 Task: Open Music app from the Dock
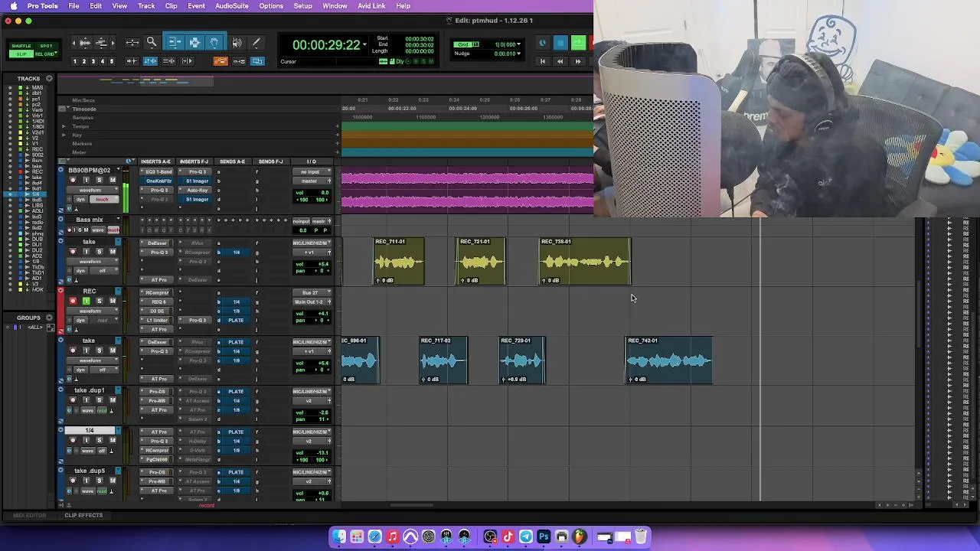[393, 536]
